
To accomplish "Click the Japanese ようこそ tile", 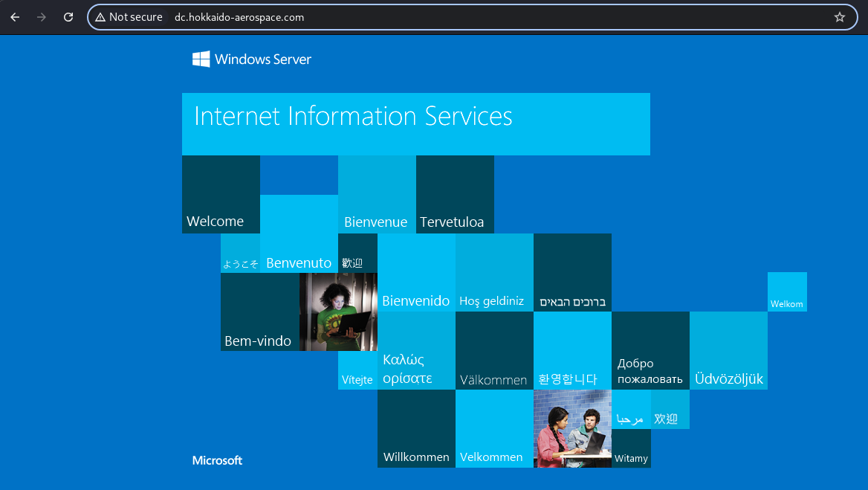I will point(240,253).
